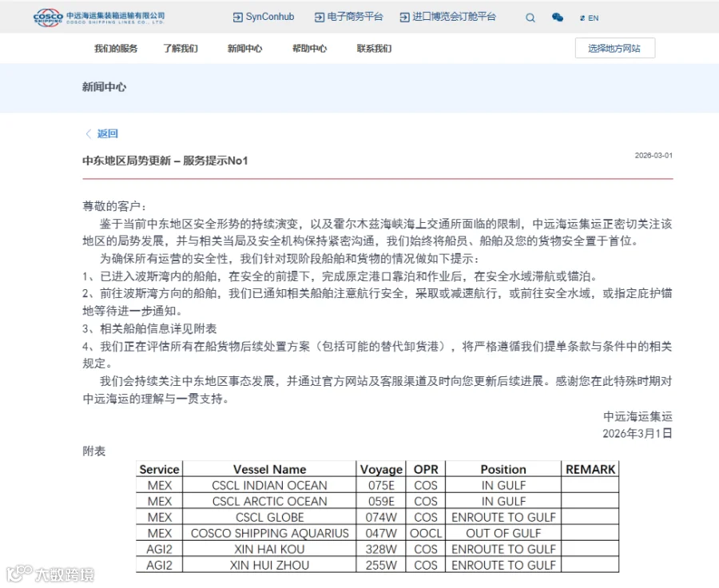Open 帮助中心 menu
The width and height of the screenshot is (719, 588).
309,48
